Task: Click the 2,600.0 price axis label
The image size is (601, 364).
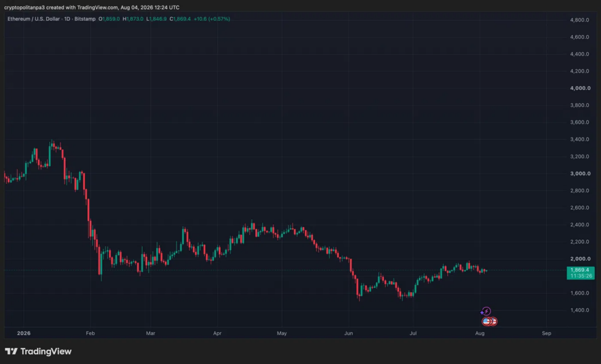Action: [x=579, y=208]
